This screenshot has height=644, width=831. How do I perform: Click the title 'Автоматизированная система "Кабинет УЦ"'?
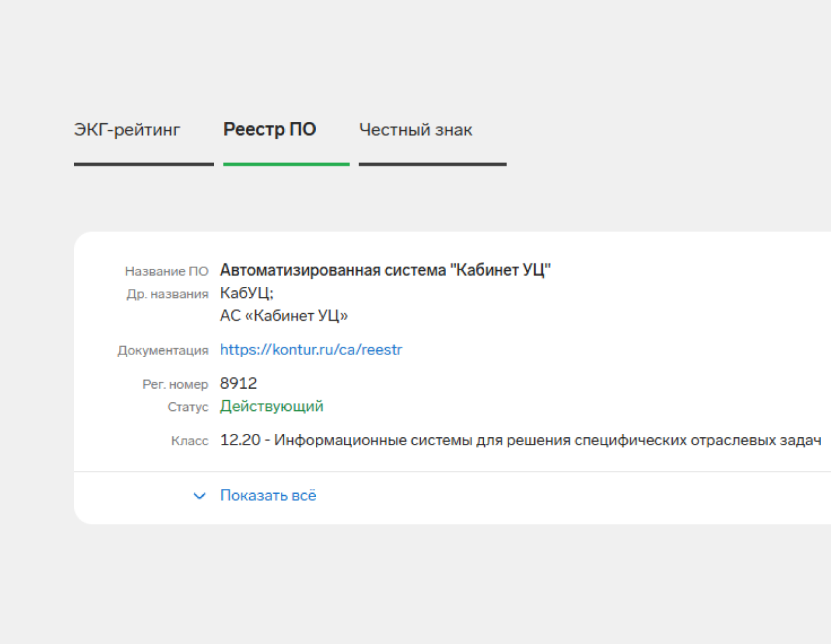pyautogui.click(x=385, y=270)
